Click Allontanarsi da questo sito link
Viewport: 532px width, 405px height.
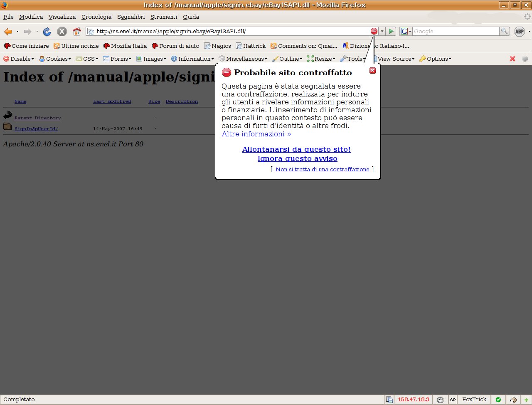[x=296, y=149]
